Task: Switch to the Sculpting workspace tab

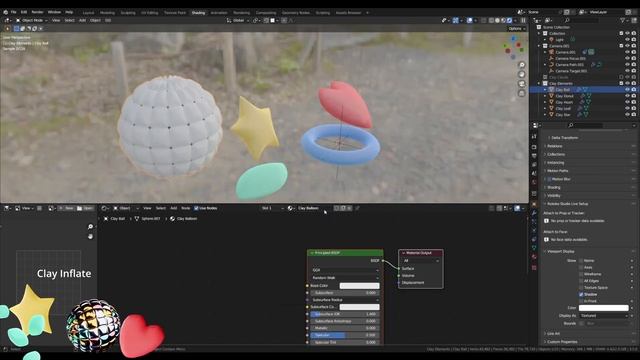Action: pos(128,13)
